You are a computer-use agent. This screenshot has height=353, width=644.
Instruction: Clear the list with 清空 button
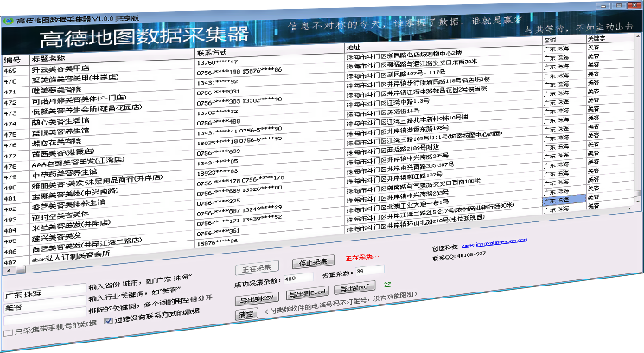tap(247, 314)
